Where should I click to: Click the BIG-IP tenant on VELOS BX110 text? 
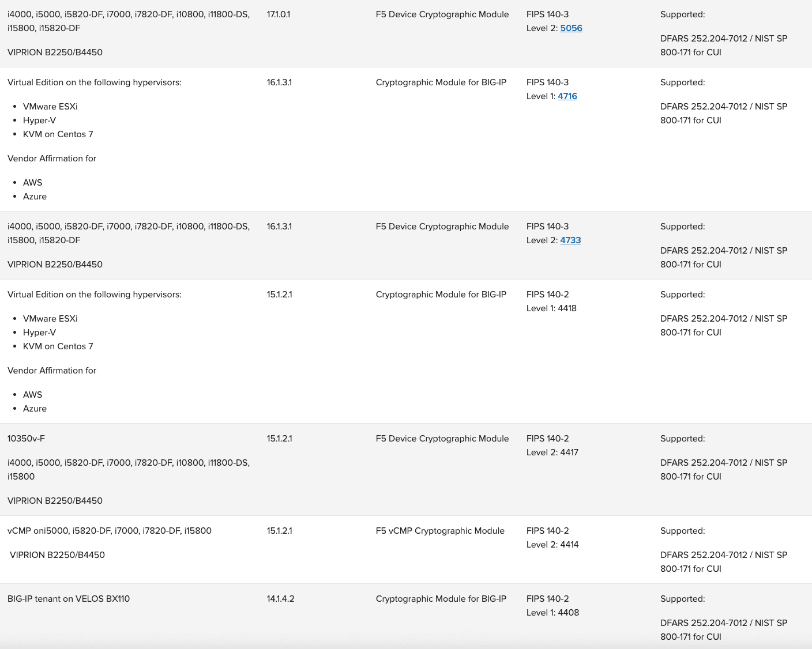pyautogui.click(x=69, y=599)
